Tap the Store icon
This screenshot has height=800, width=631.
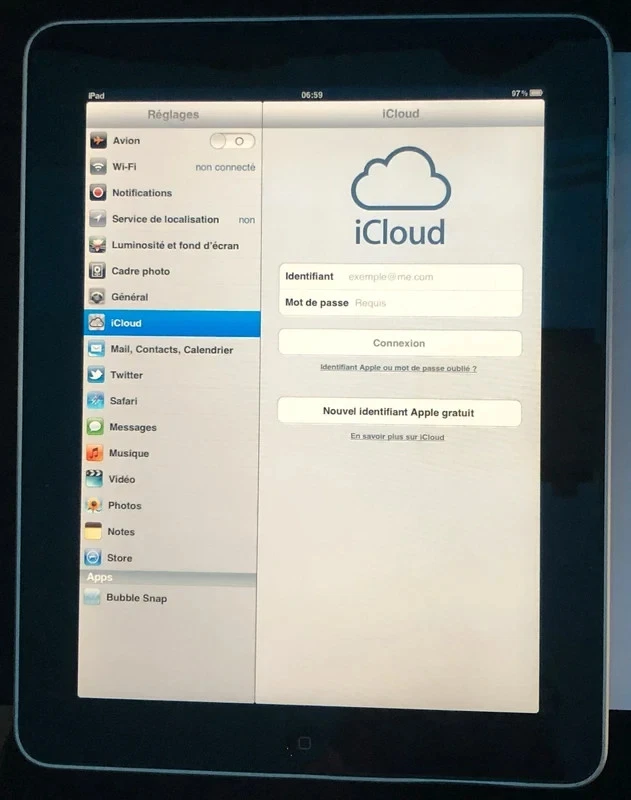pyautogui.click(x=93, y=557)
